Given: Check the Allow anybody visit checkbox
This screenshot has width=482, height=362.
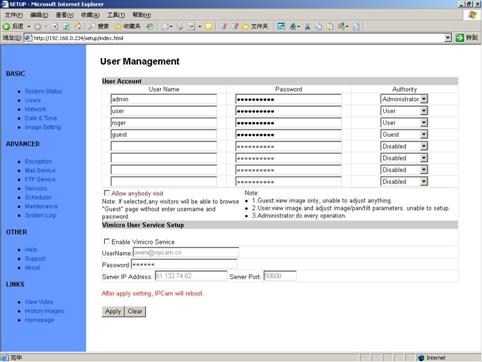Looking at the screenshot, I should pos(107,193).
